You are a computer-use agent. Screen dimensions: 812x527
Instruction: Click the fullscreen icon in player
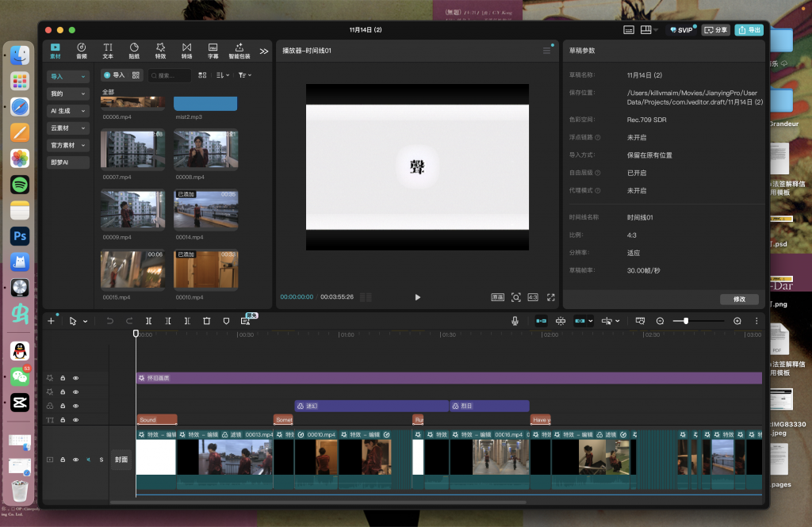point(550,297)
